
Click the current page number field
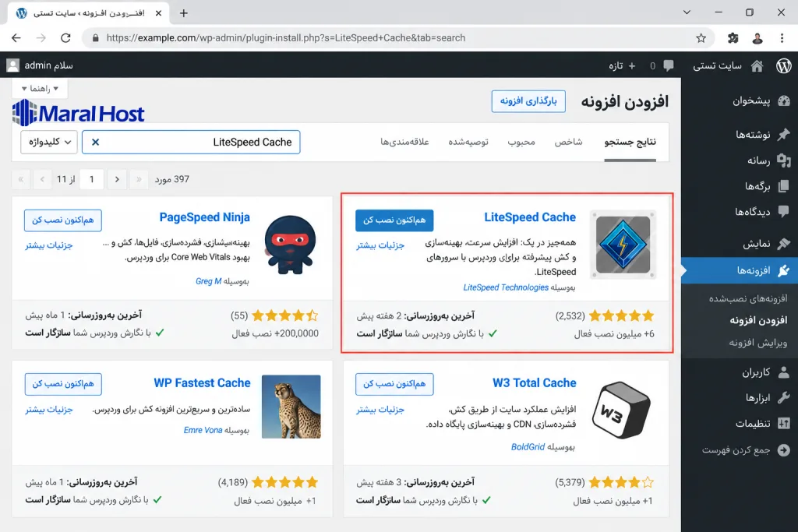pyautogui.click(x=92, y=179)
